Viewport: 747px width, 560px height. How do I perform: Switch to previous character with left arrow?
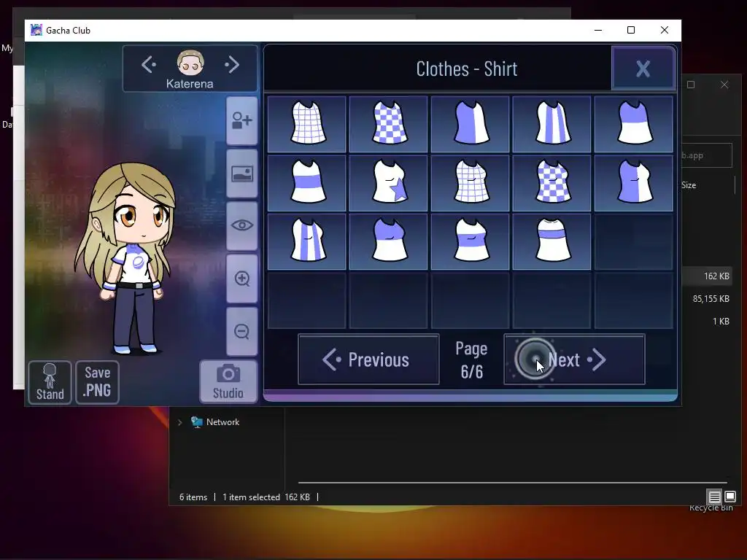149,65
